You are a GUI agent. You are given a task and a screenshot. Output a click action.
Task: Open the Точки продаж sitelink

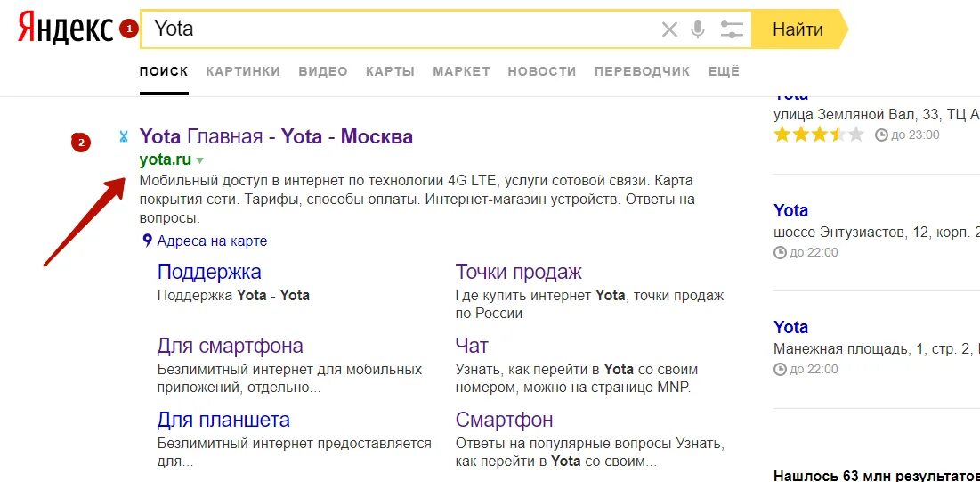[519, 272]
